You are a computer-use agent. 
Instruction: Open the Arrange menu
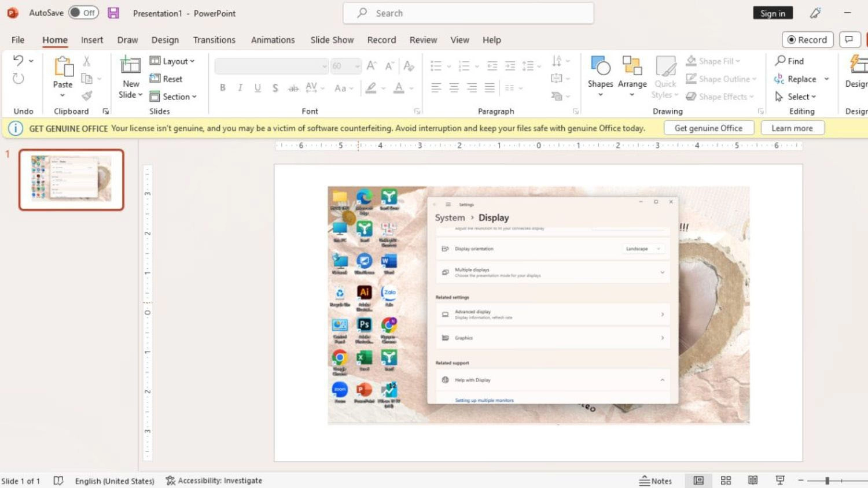632,76
